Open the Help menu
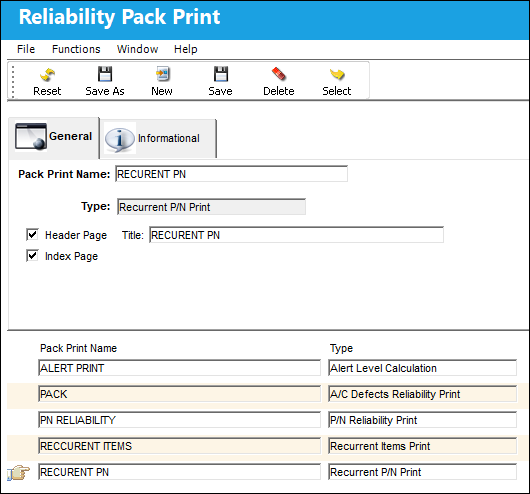 (186, 49)
